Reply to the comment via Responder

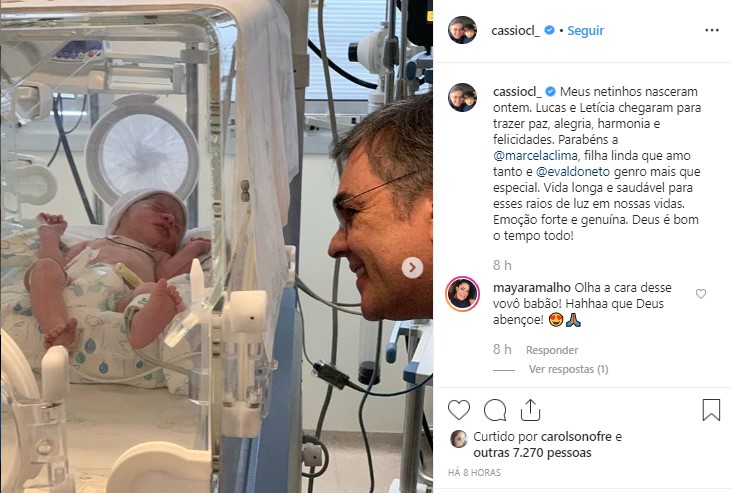point(552,350)
